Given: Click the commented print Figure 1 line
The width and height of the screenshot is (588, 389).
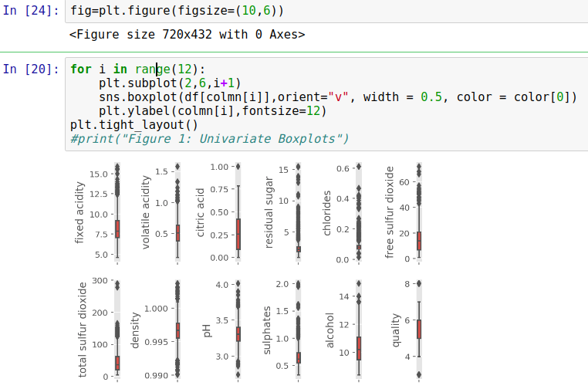Looking at the screenshot, I should click(x=210, y=139).
